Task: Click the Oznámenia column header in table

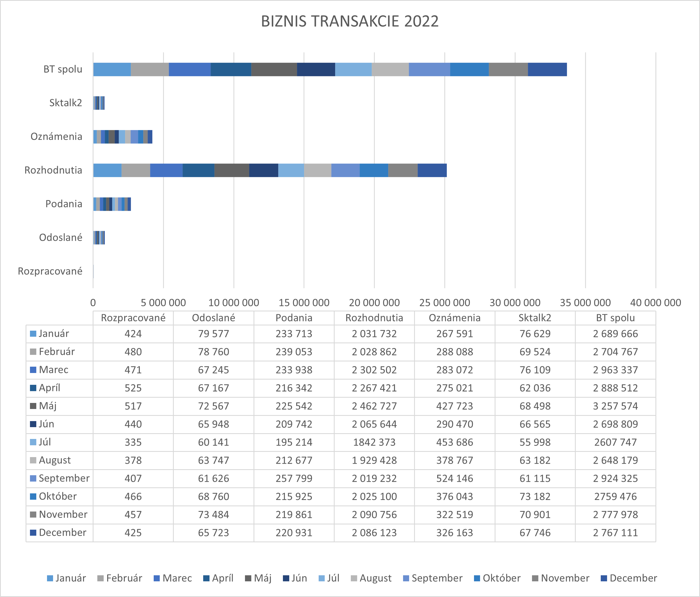Action: point(455,318)
